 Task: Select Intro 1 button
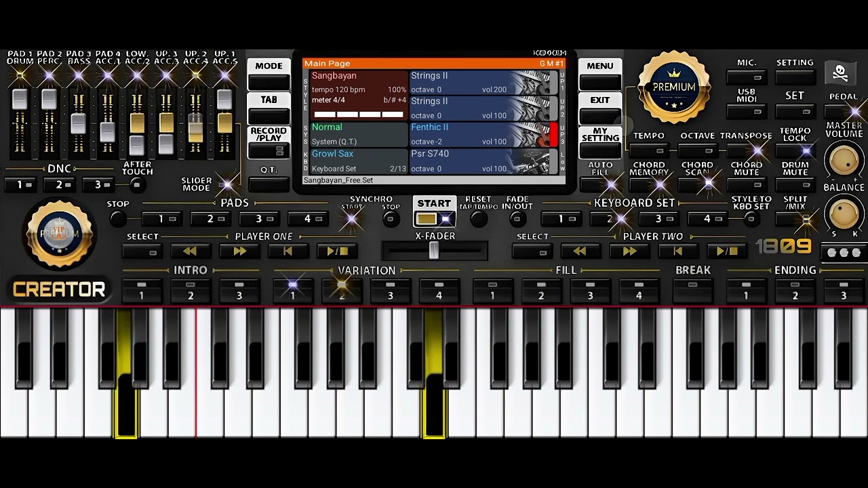141,291
